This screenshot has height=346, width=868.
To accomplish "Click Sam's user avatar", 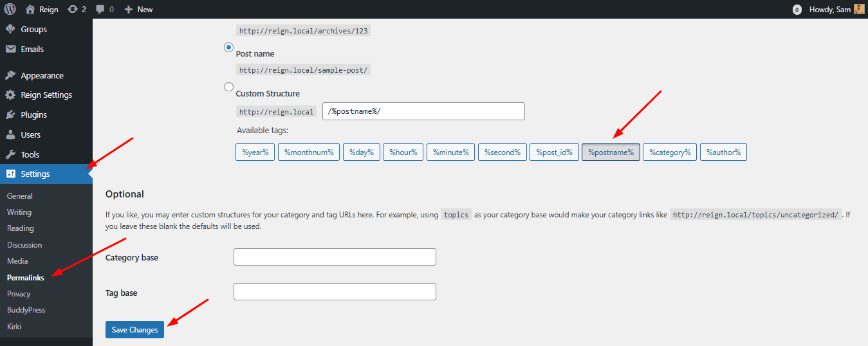I will click(859, 10).
